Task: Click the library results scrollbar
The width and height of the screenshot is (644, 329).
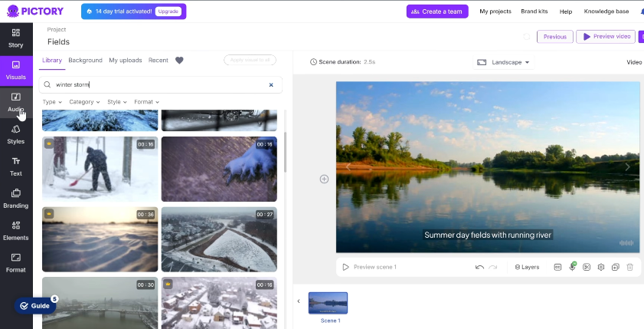Action: [x=285, y=152]
